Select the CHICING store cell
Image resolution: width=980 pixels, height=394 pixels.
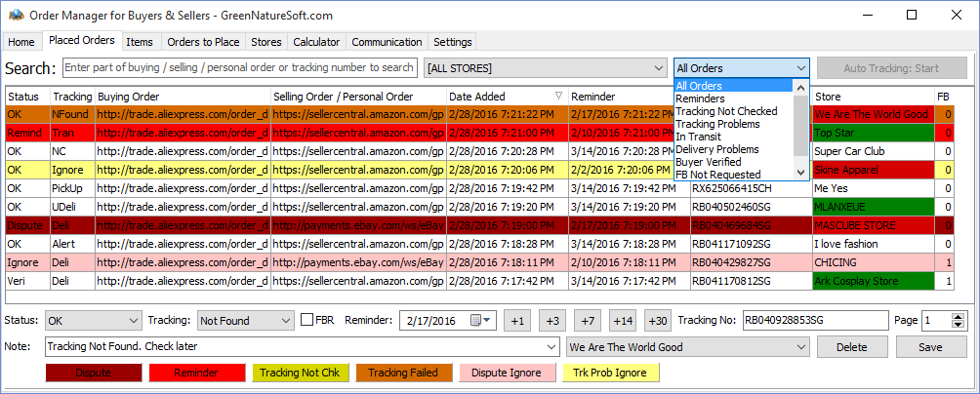click(x=874, y=262)
